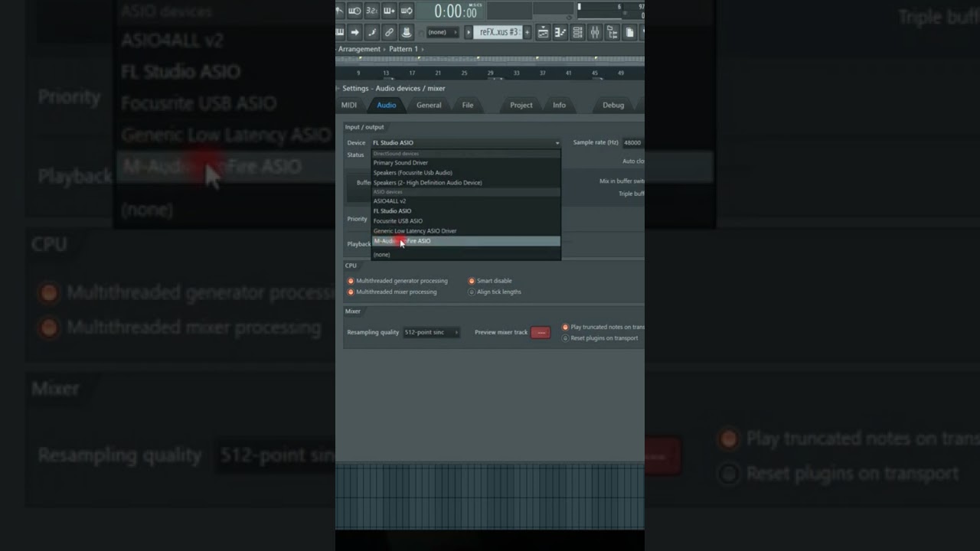Open the Mixer view icon
Viewport: 980px width, 551px height.
point(595,32)
